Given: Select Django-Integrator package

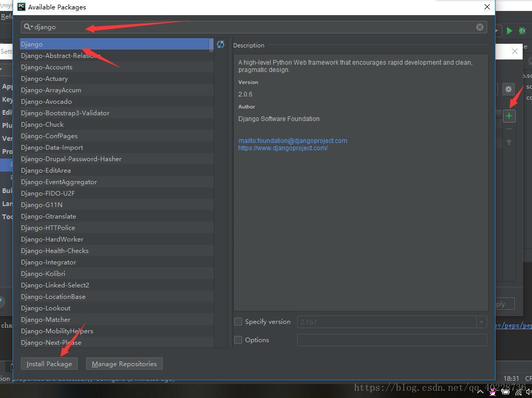Looking at the screenshot, I should coord(117,262).
